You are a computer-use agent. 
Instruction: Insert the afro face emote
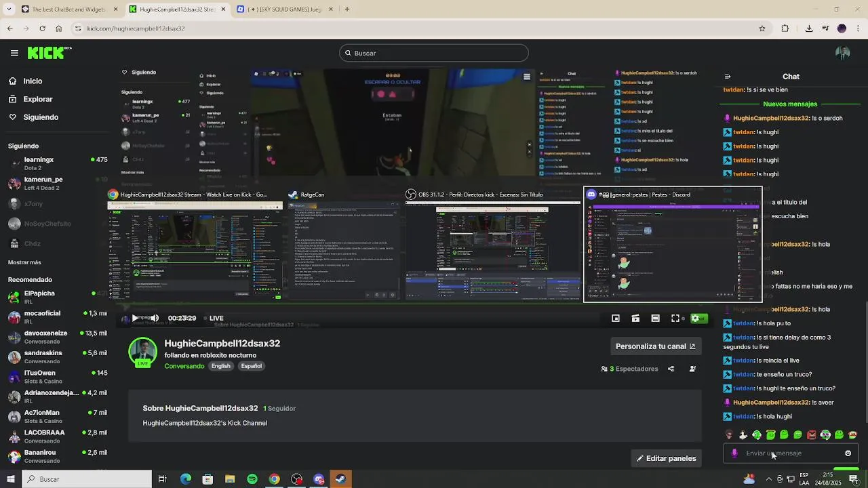(729, 435)
